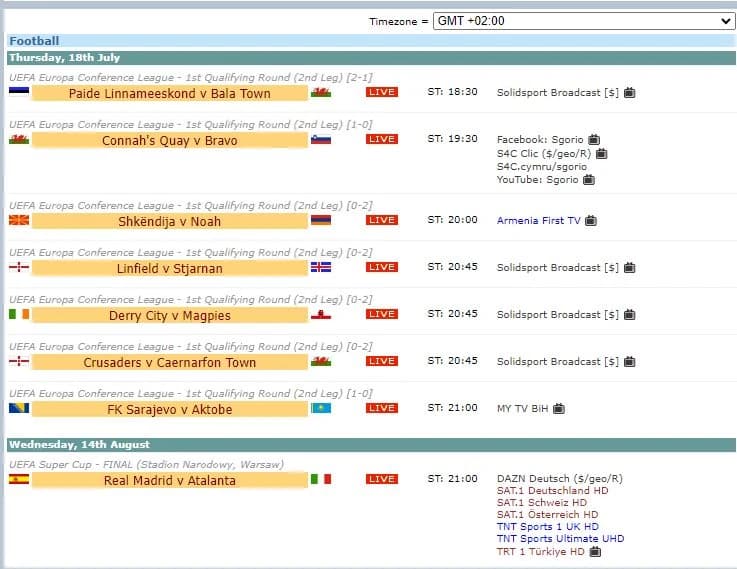Viewport: 737px width, 569px height.
Task: Open Crusaders v Caernarfon Town match
Action: point(170,362)
